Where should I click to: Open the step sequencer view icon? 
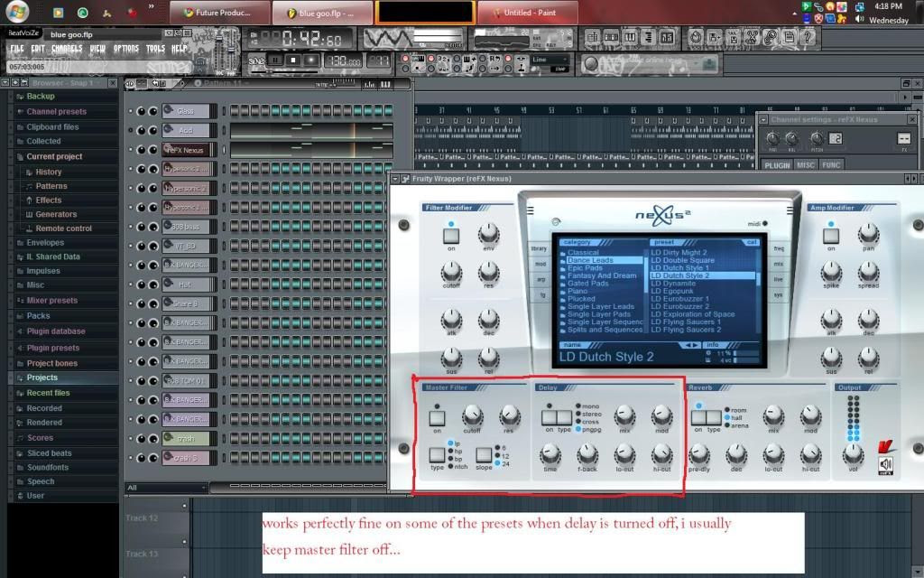tap(611, 37)
